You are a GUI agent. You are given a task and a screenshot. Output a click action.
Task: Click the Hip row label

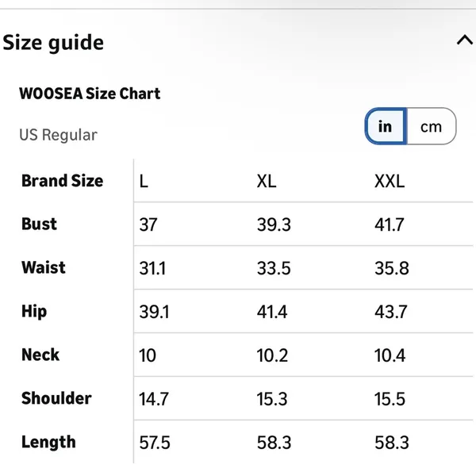pos(34,312)
